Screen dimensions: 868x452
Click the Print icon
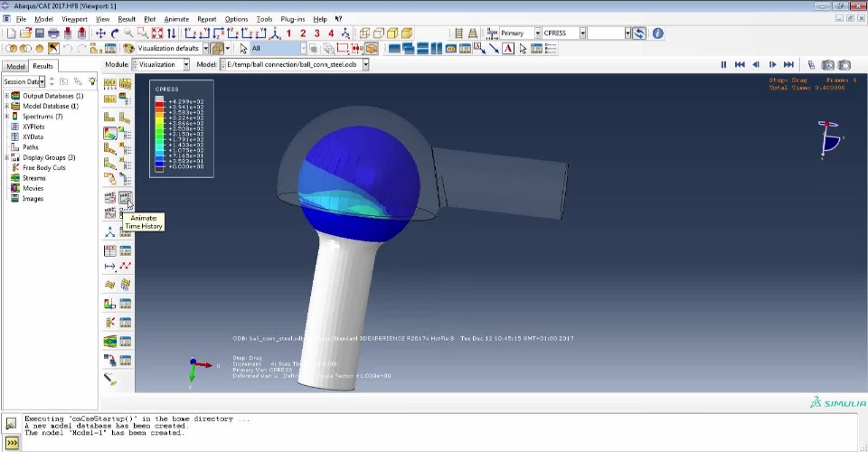pos(53,33)
